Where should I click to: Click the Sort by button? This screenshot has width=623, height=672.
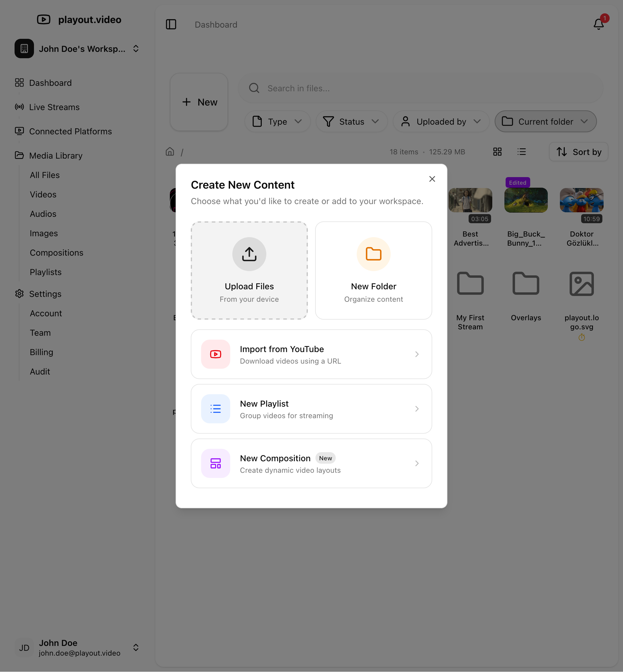pyautogui.click(x=578, y=152)
